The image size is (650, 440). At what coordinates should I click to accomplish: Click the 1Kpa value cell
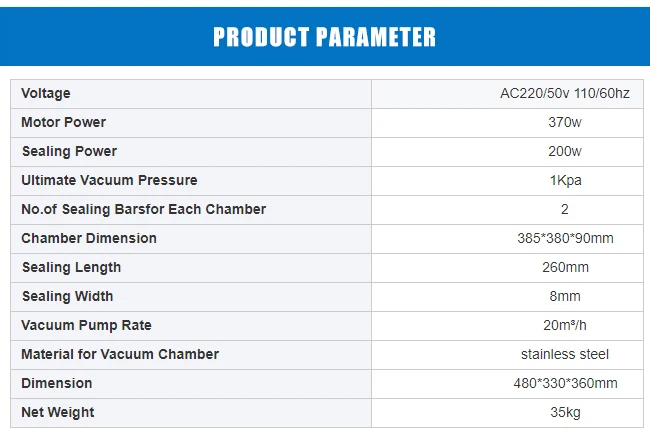(x=565, y=180)
